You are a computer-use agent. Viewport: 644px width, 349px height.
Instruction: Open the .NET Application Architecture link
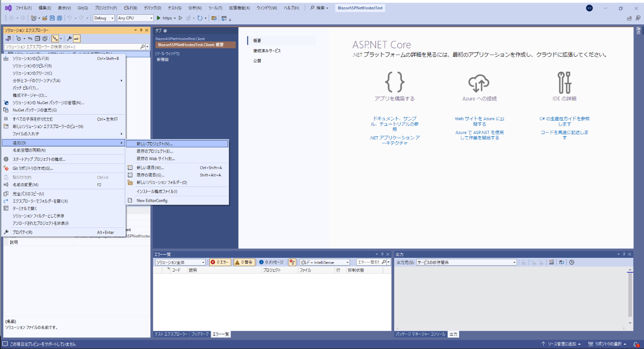(395, 140)
